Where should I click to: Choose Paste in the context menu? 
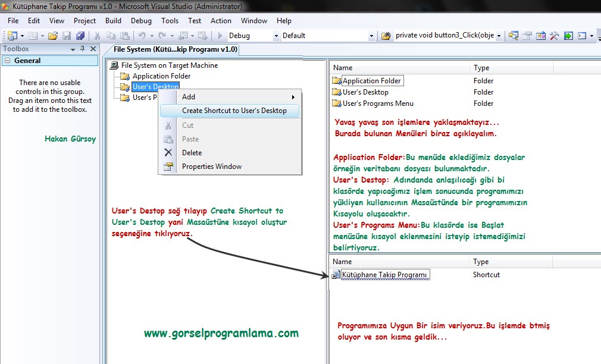[x=230, y=139]
